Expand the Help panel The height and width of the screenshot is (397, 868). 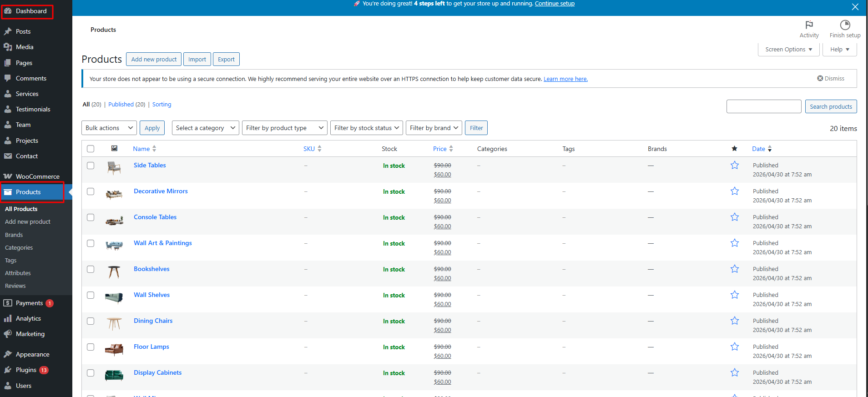(839, 49)
